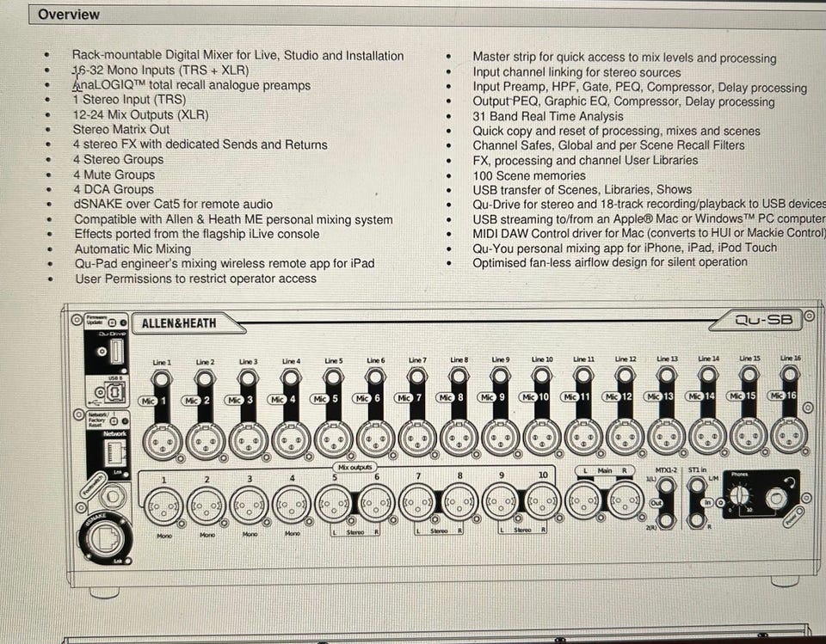The width and height of the screenshot is (826, 644).
Task: Click 'Effects ported from the flagship iLive' line
Action: [x=197, y=234]
